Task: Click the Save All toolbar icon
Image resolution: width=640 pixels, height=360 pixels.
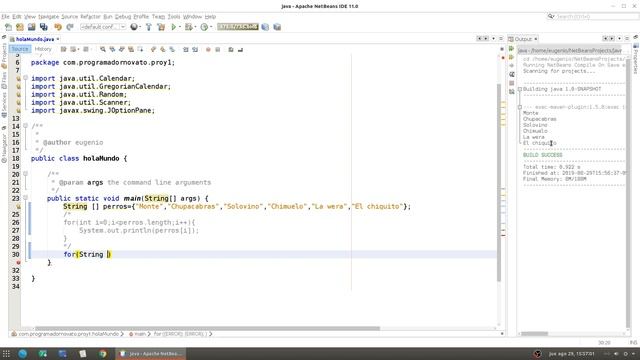Action: pyautogui.click(x=44, y=27)
